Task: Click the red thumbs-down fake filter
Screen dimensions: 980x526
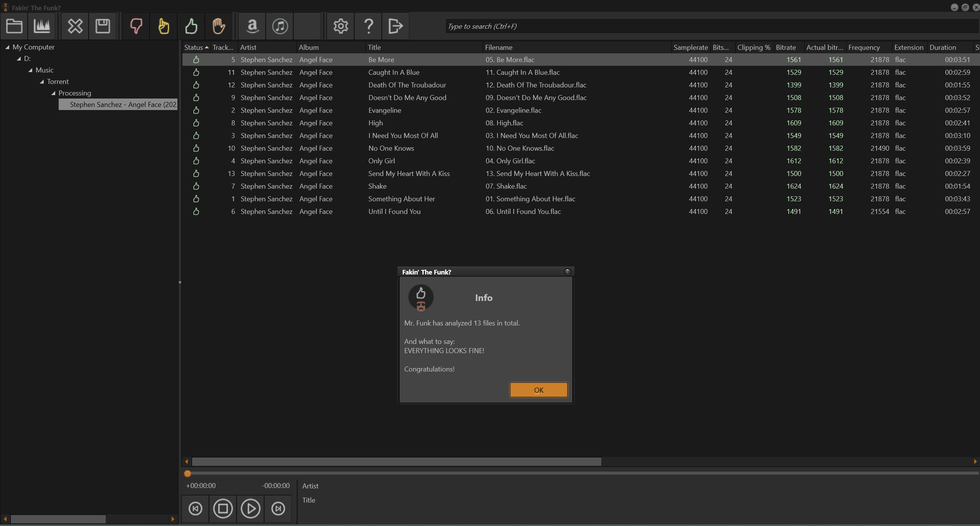Action: pos(136,26)
